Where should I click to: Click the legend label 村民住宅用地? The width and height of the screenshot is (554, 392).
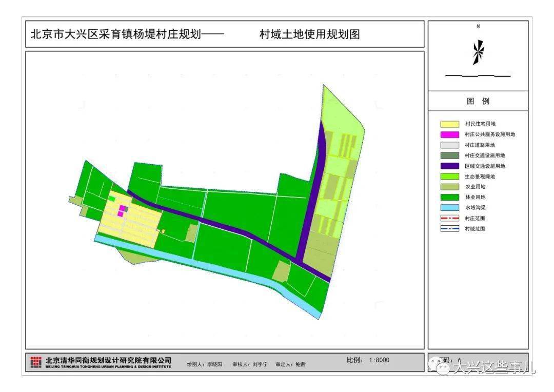point(480,124)
